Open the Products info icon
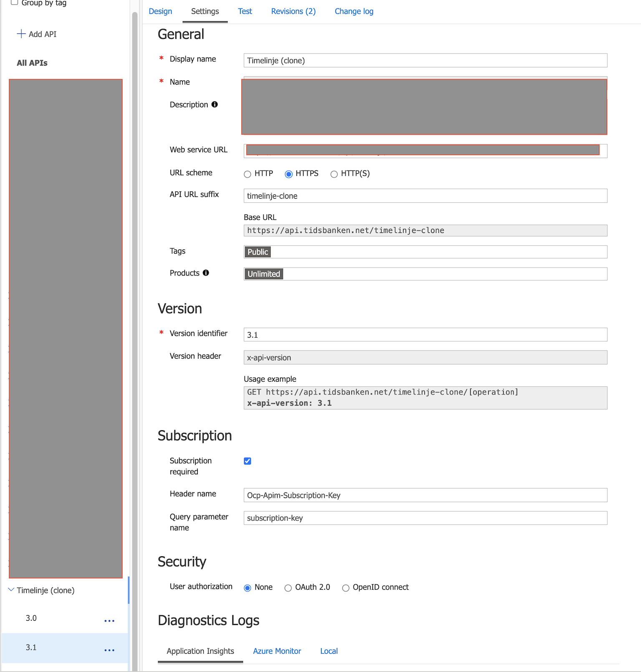The height and width of the screenshot is (672, 641). [x=206, y=273]
